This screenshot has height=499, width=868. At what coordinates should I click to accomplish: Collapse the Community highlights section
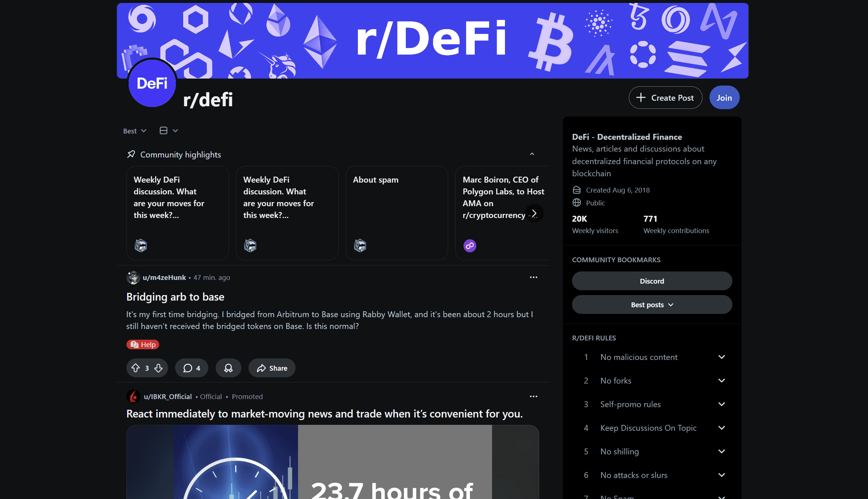[532, 154]
